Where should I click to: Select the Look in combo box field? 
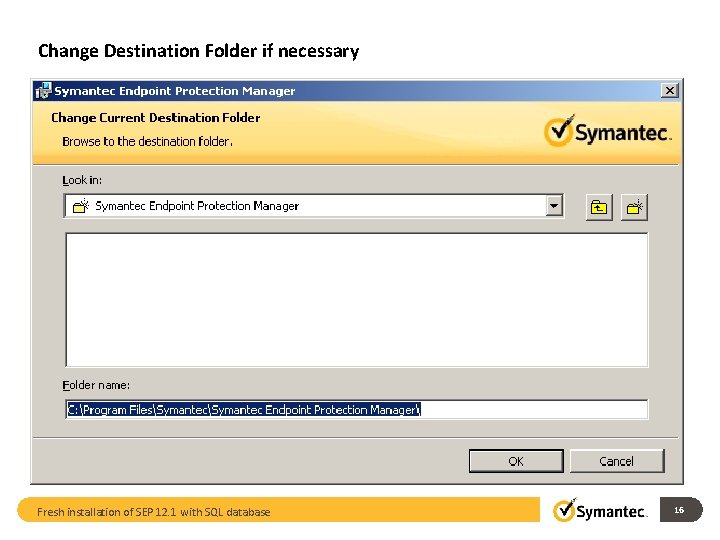[314, 206]
